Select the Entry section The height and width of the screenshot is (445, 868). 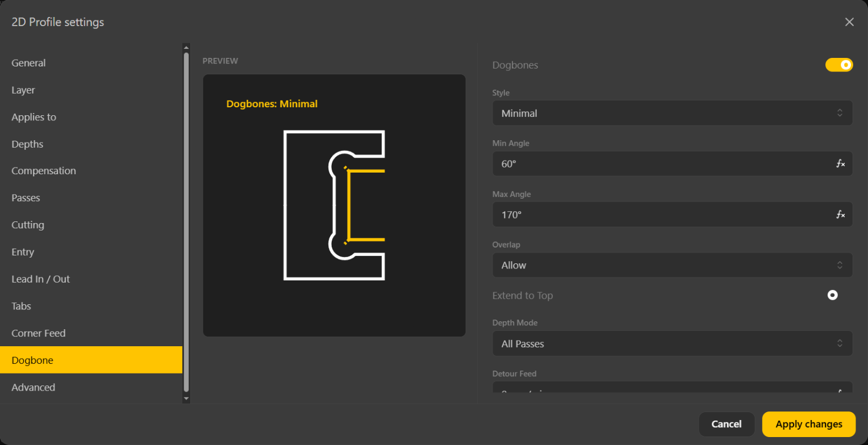[91, 252]
